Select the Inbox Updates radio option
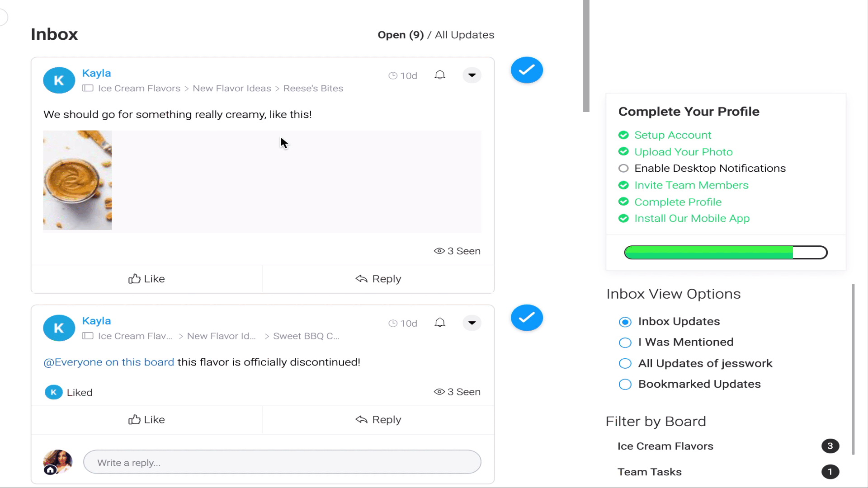Image resolution: width=868 pixels, height=488 pixels. click(x=625, y=322)
